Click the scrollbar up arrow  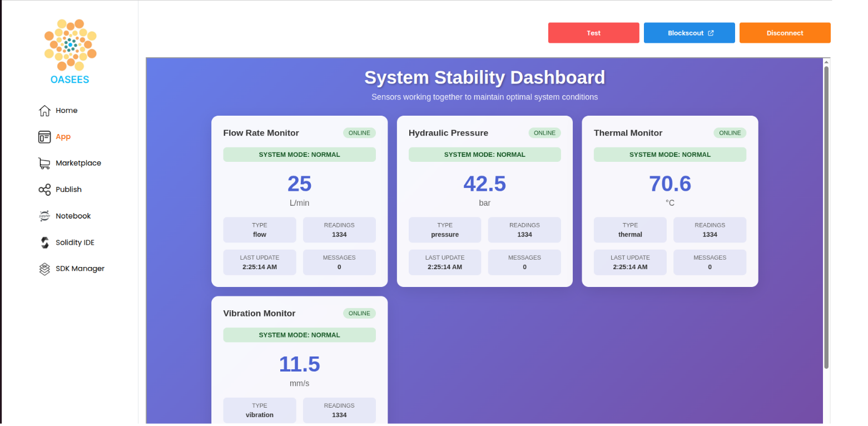click(826, 62)
